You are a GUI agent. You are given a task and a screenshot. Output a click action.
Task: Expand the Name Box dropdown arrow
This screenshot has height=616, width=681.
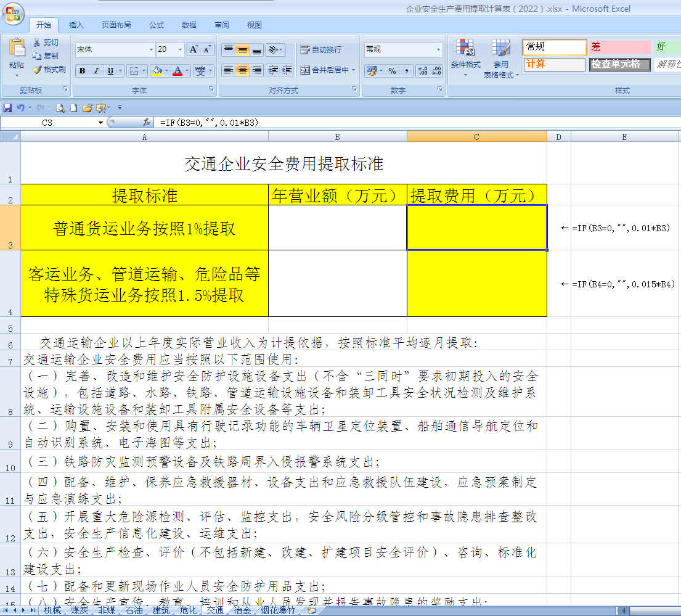[100, 123]
